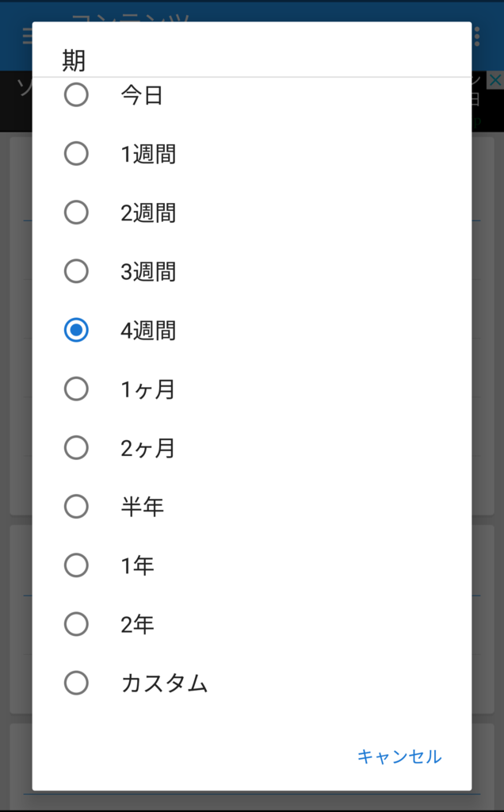Close the ad banner with the X icon
This screenshot has height=812, width=504.
pos(495,80)
